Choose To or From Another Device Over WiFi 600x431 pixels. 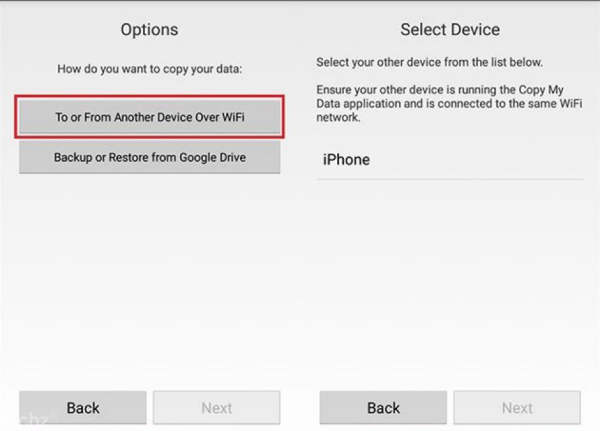[x=150, y=117]
